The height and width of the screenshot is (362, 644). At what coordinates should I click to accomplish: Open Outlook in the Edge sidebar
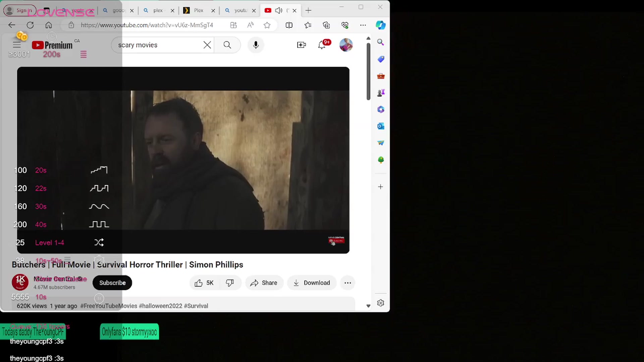tap(380, 126)
